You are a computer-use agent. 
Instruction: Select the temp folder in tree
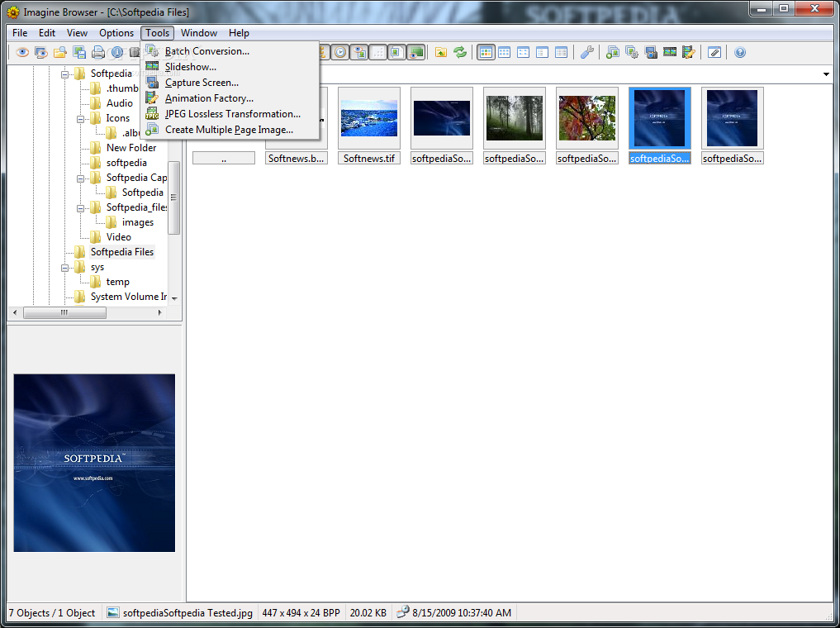click(118, 282)
